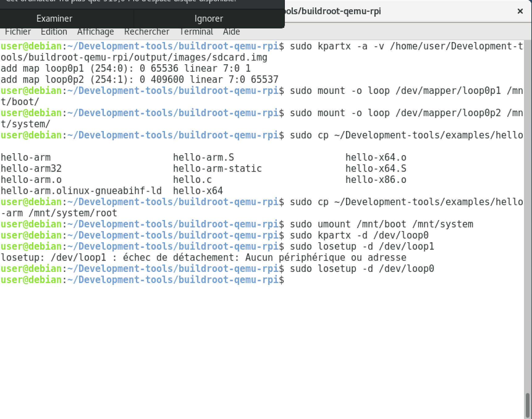Screen dimensions: 532x419
Task: Click the terminal vertical scrollbar thumb
Action: click(x=528, y=405)
